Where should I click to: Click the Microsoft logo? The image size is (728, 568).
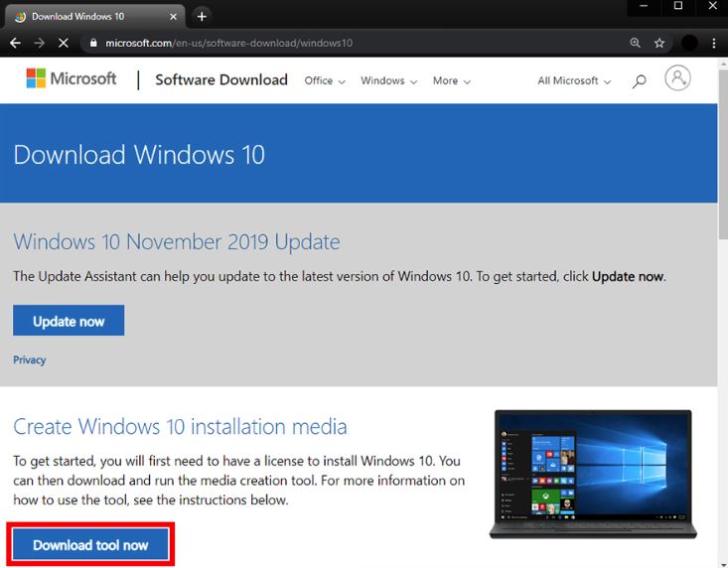(x=72, y=78)
